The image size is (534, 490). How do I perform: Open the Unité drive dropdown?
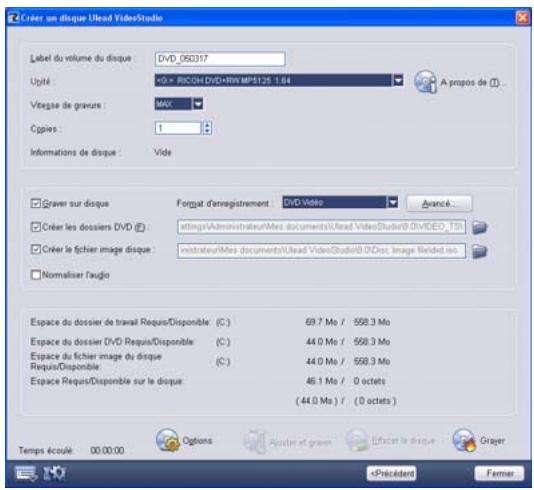click(398, 80)
